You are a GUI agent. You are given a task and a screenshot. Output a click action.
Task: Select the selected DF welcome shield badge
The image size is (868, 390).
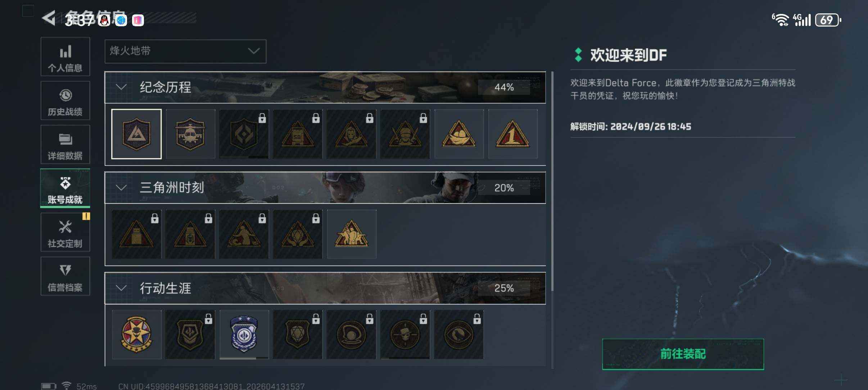click(136, 134)
